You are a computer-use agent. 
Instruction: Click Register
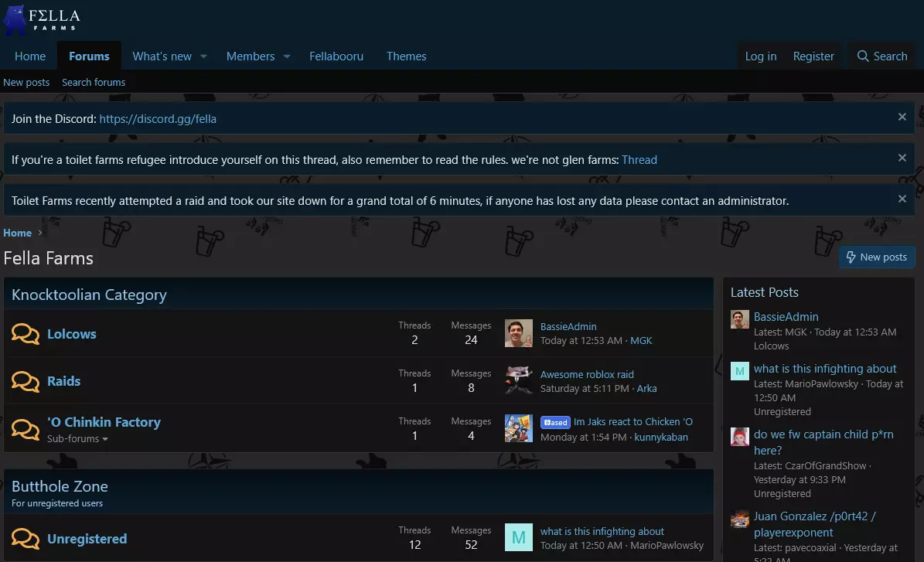coord(813,56)
